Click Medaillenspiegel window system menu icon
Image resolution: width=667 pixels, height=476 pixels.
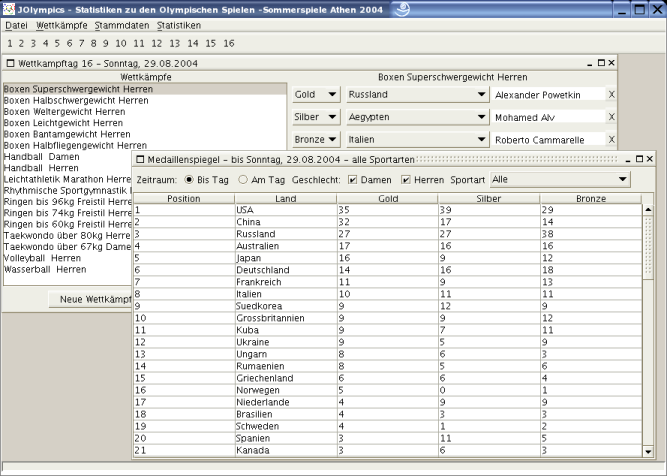pyautogui.click(x=140, y=160)
